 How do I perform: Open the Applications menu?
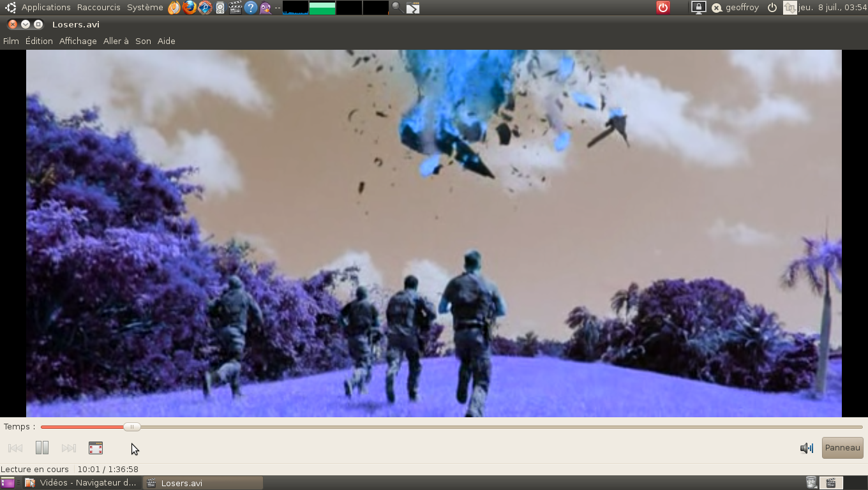click(45, 8)
